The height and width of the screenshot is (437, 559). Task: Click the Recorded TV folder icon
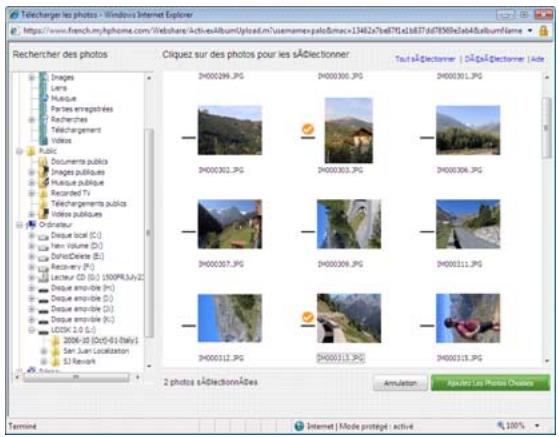(x=43, y=193)
